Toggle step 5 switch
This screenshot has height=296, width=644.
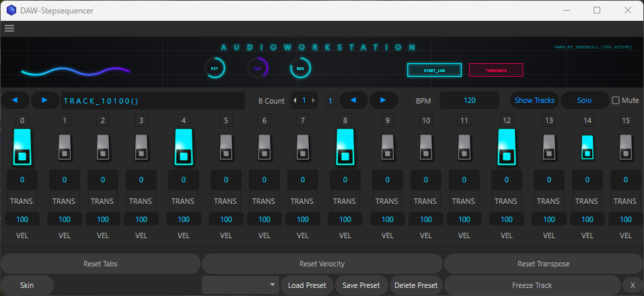226,147
